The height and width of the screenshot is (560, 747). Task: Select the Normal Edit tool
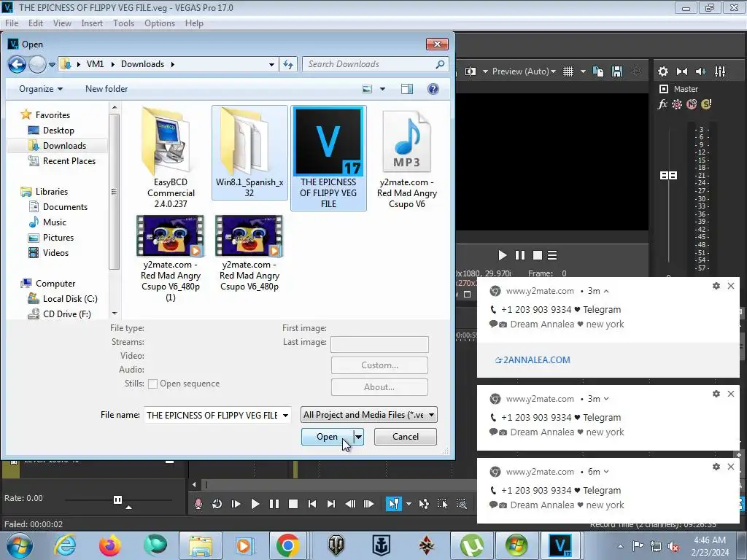point(393,504)
